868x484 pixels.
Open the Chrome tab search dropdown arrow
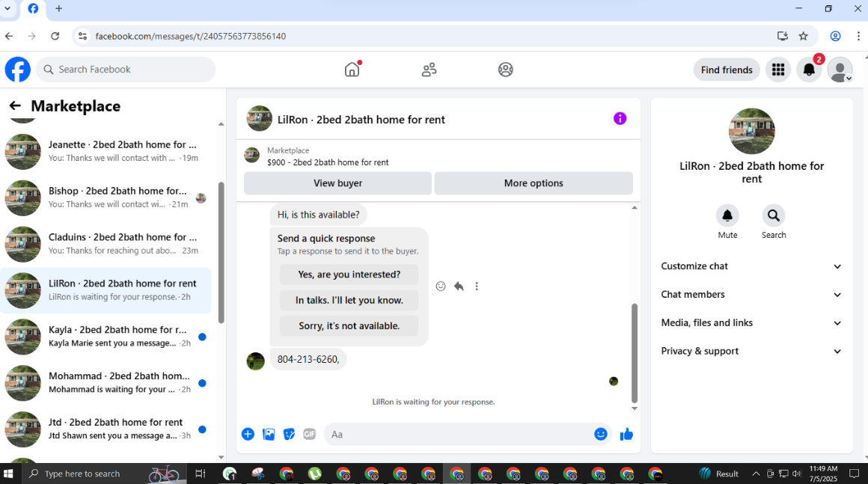click(7, 8)
